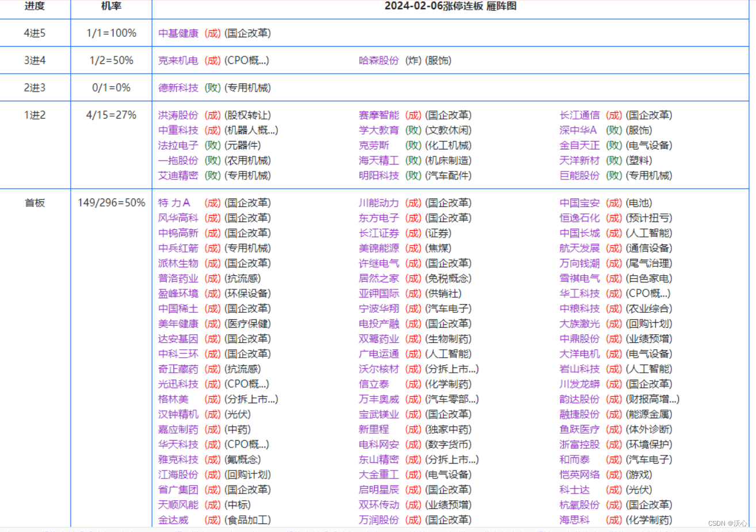Click 派林生物 stock link
The height and width of the screenshot is (532, 756).
click(x=178, y=263)
